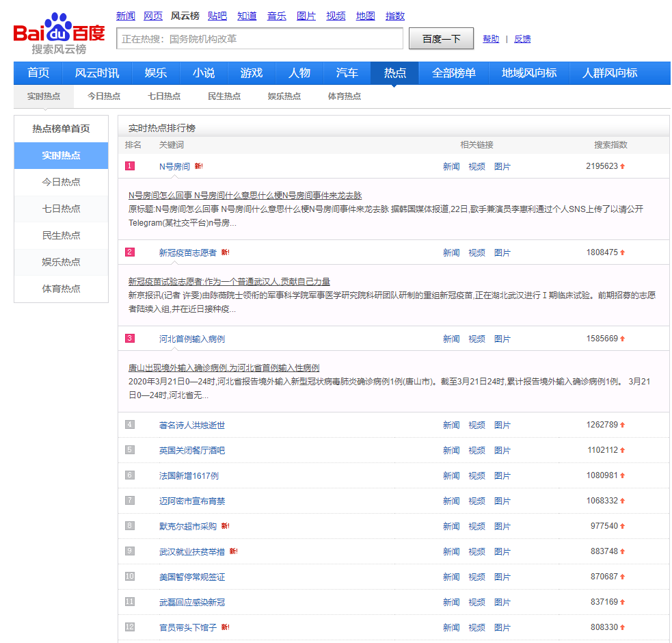Open the 反馈 link

pyautogui.click(x=522, y=39)
